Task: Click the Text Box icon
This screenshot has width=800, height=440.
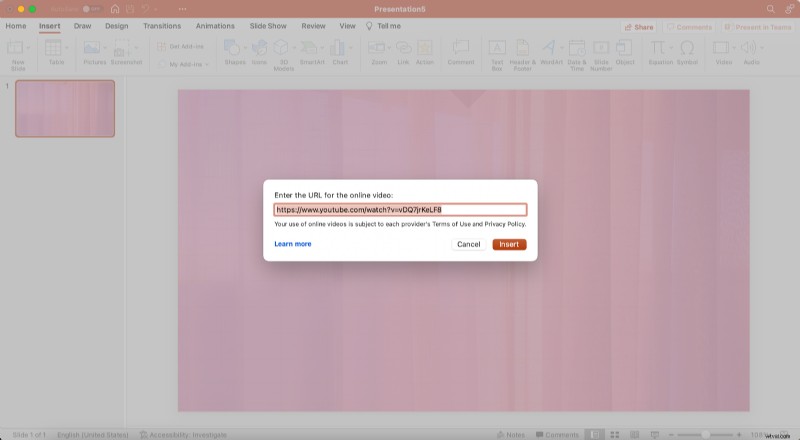Action: click(497, 47)
